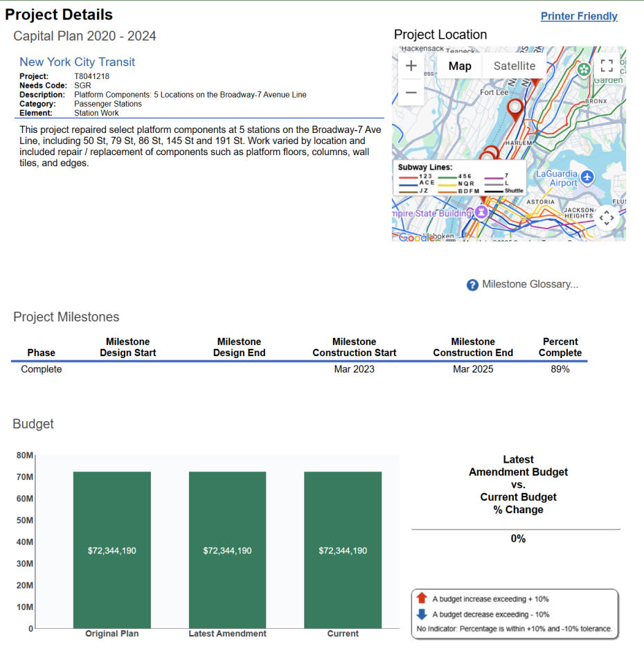Click the Station Work element value
This screenshot has height=651, width=644.
(96, 113)
